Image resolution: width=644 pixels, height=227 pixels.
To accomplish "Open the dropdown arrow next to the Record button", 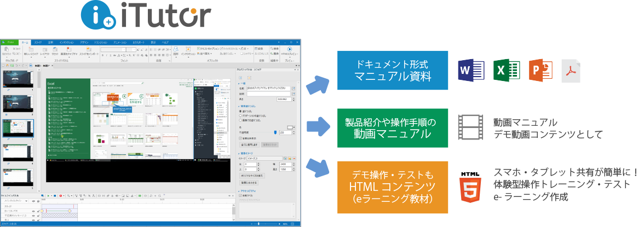I will point(64,195).
